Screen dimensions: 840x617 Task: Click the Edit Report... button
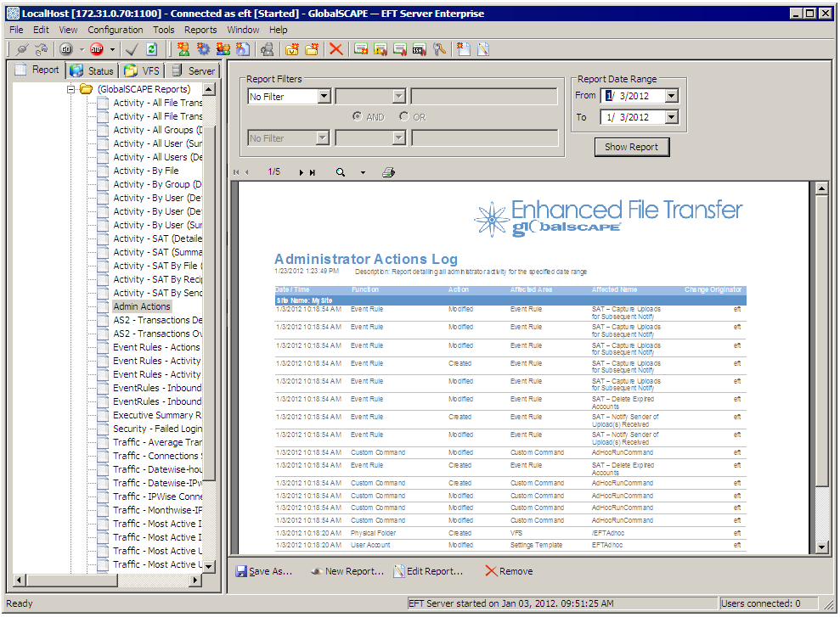[x=428, y=571]
